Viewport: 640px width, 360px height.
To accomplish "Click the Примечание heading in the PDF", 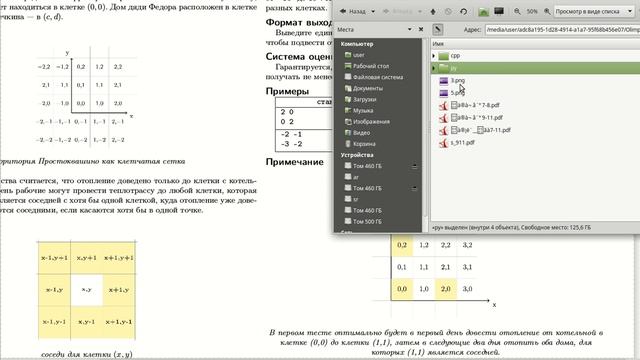I will (294, 162).
